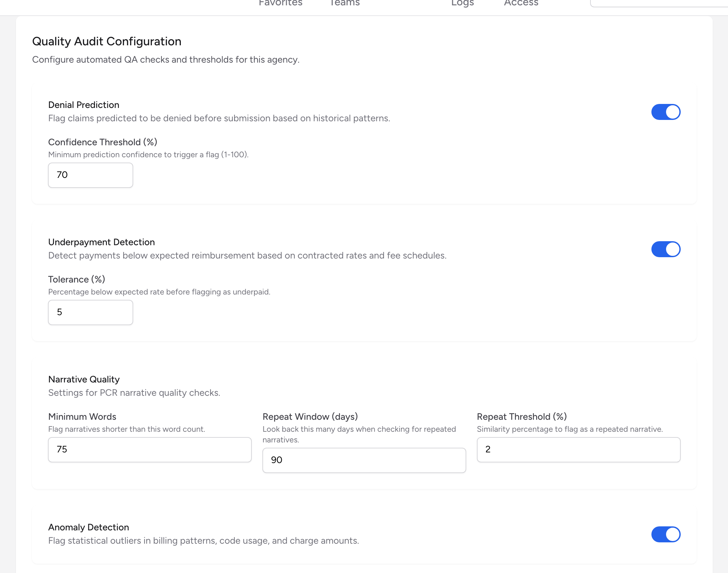Click the Repeat Window (days) label

tap(310, 416)
